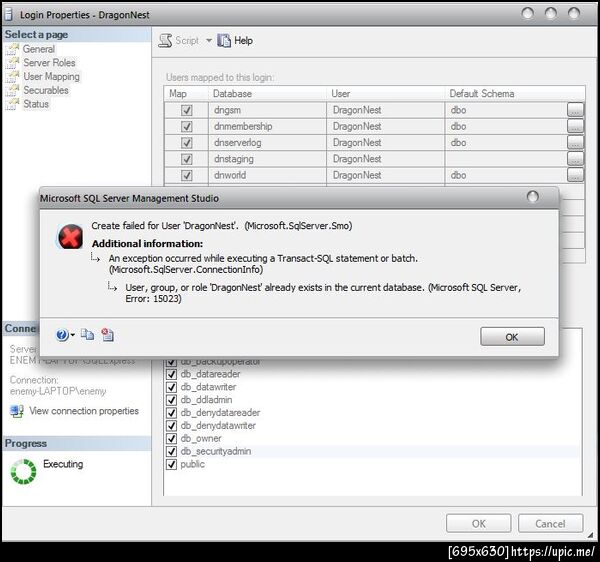This screenshot has height=562, width=600.
Task: Click the User column header
Action: 385,94
